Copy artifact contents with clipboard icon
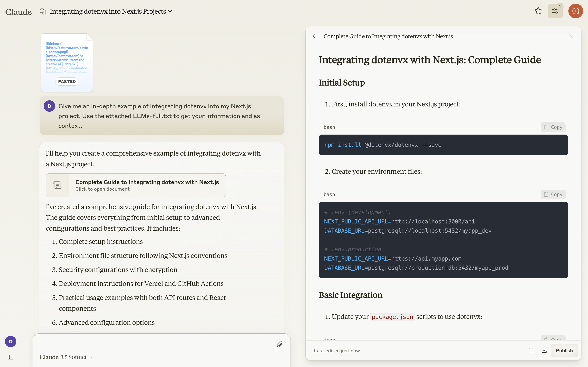 (531, 350)
